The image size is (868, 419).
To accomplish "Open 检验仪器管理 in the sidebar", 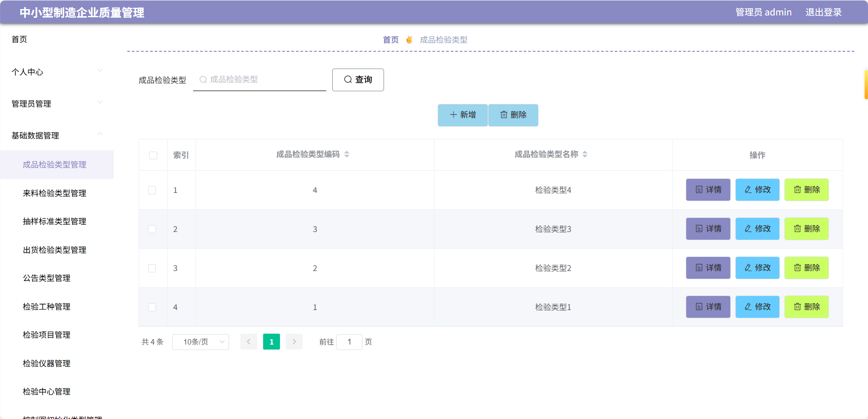I will coord(47,364).
